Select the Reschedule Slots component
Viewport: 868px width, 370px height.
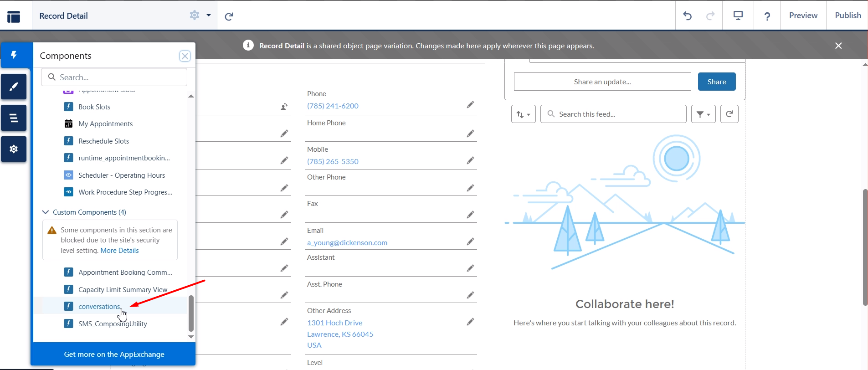tap(104, 141)
